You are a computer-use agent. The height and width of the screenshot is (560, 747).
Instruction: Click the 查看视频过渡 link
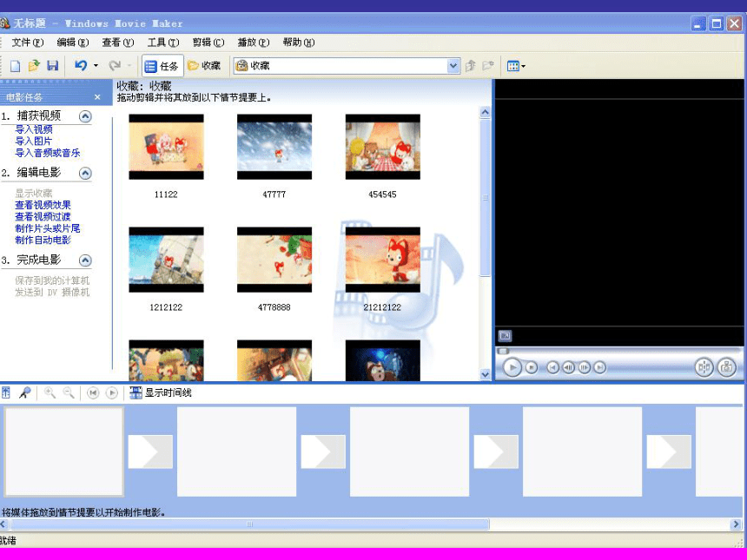tap(43, 216)
